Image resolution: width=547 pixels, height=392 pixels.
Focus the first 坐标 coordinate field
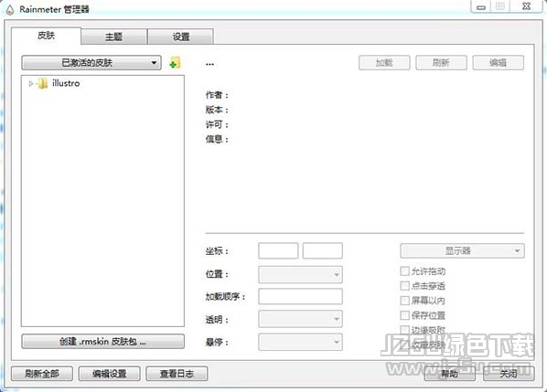[x=278, y=251]
